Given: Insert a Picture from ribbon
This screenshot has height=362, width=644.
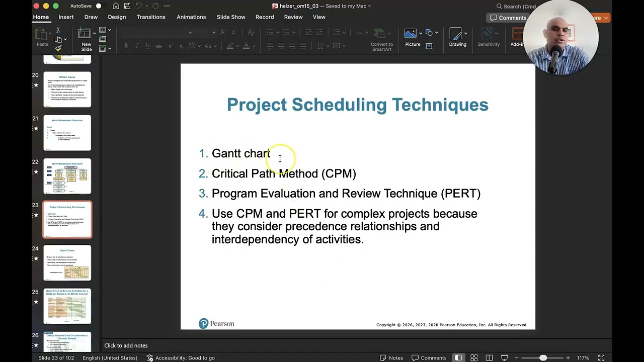Looking at the screenshot, I should (x=411, y=34).
